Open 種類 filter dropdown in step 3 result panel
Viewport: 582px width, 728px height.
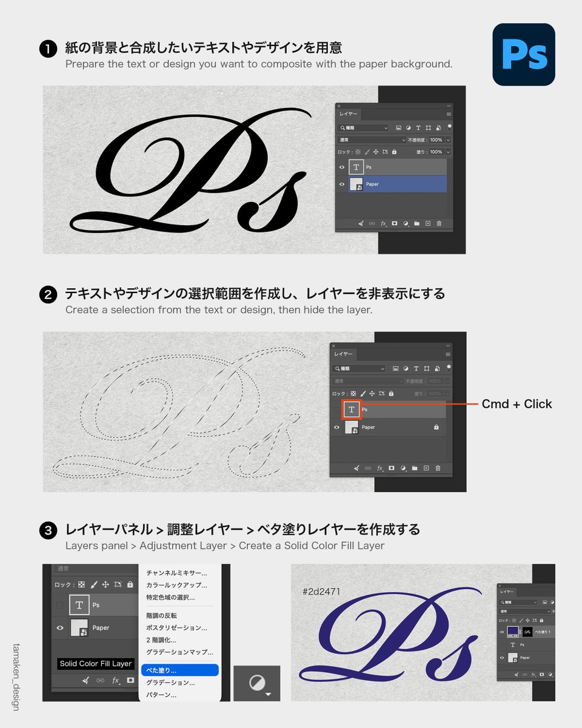tap(518, 602)
